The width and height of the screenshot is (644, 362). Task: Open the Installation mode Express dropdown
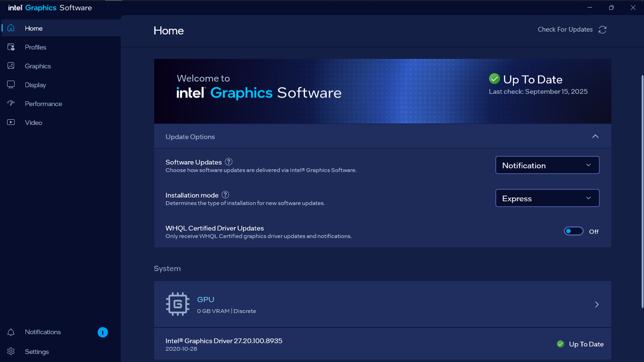pyautogui.click(x=547, y=198)
